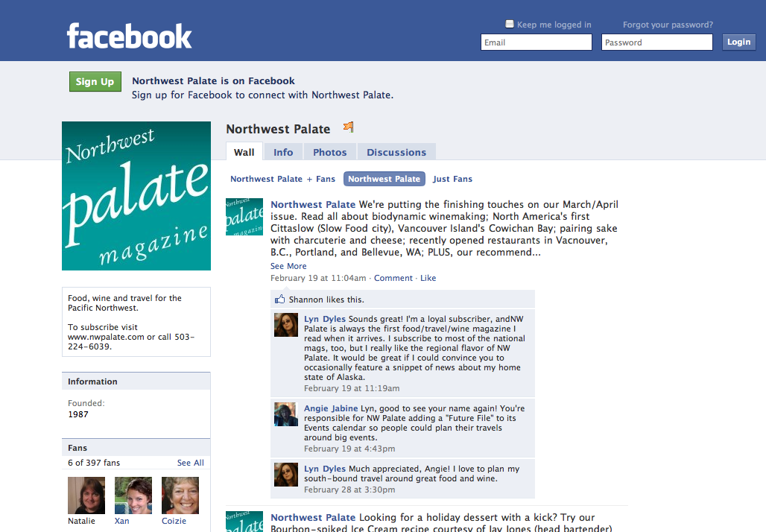Select the highlighted Northwest Palate filter
The image size is (766, 532).
pyautogui.click(x=384, y=179)
